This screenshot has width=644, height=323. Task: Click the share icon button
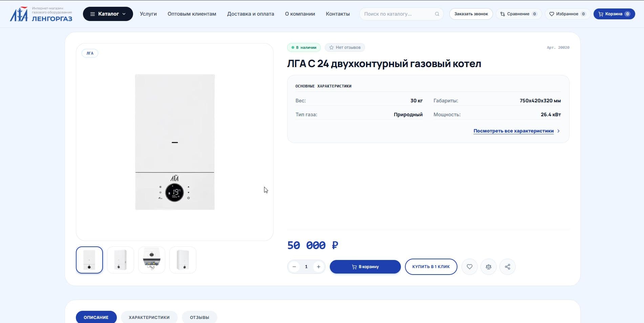point(508,267)
